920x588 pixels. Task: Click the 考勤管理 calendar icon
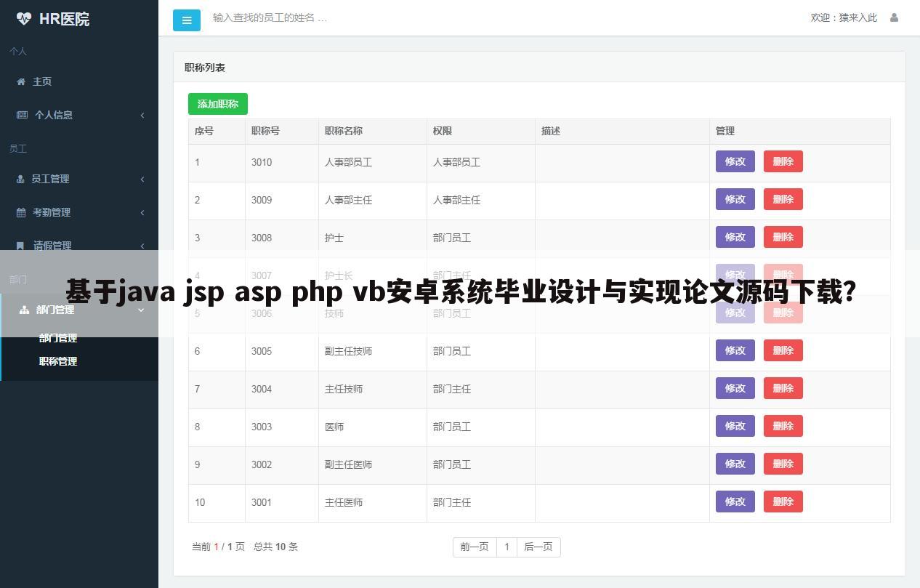[21, 212]
